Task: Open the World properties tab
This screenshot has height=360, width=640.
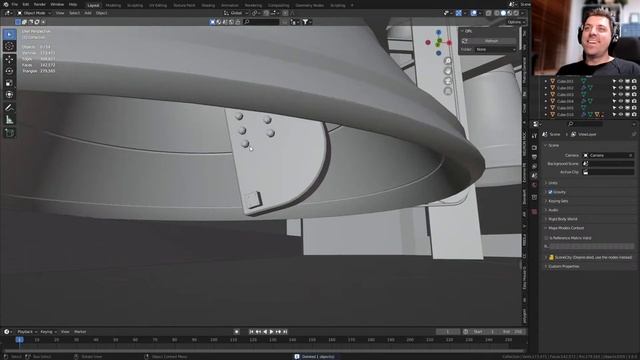Action: 534,185
